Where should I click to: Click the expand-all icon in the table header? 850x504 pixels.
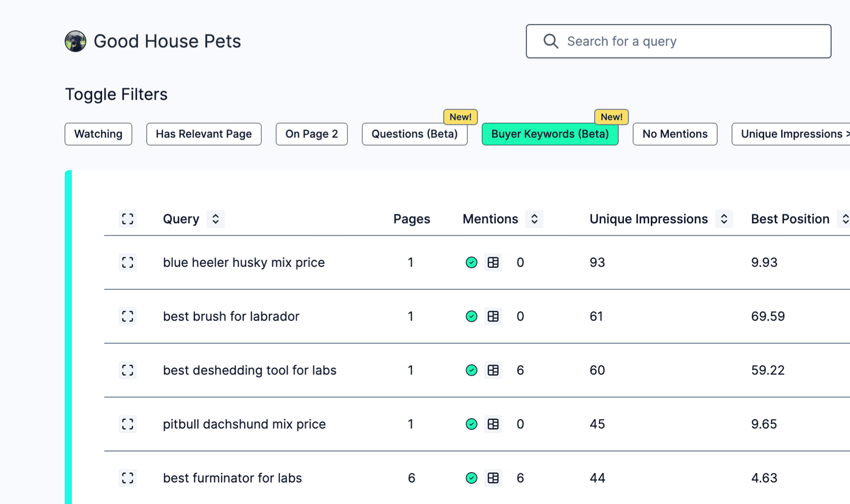[x=128, y=219]
